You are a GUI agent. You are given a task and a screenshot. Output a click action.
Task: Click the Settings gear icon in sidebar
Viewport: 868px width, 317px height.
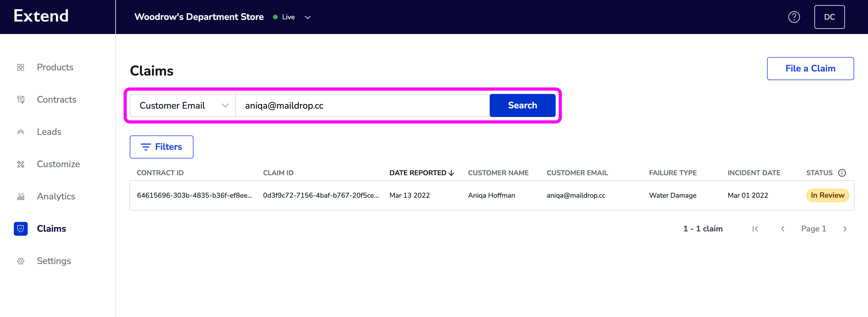(20, 261)
